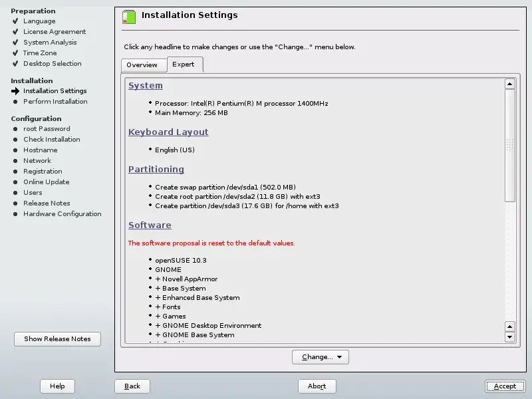Click the swap partition /dev/sda1 line

pos(225,188)
